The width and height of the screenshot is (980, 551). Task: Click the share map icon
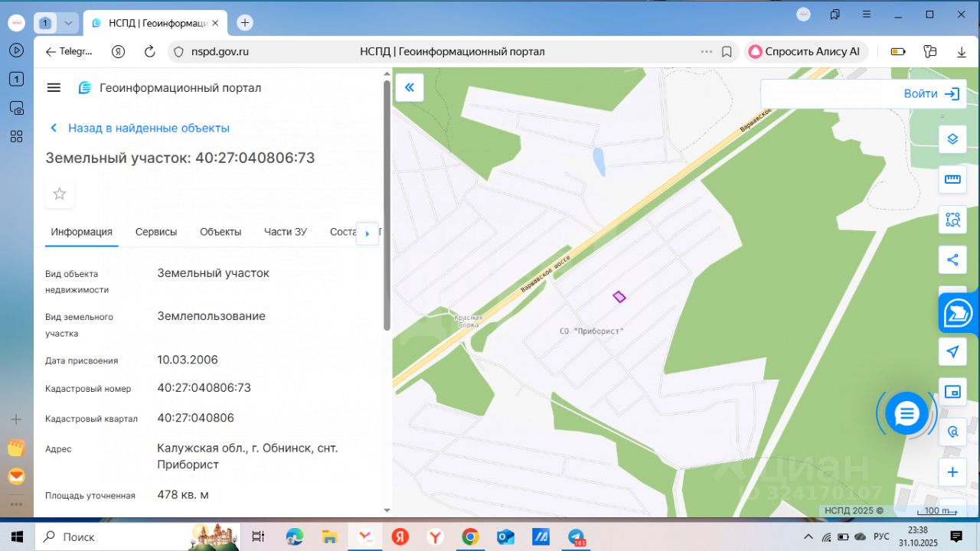tap(952, 259)
